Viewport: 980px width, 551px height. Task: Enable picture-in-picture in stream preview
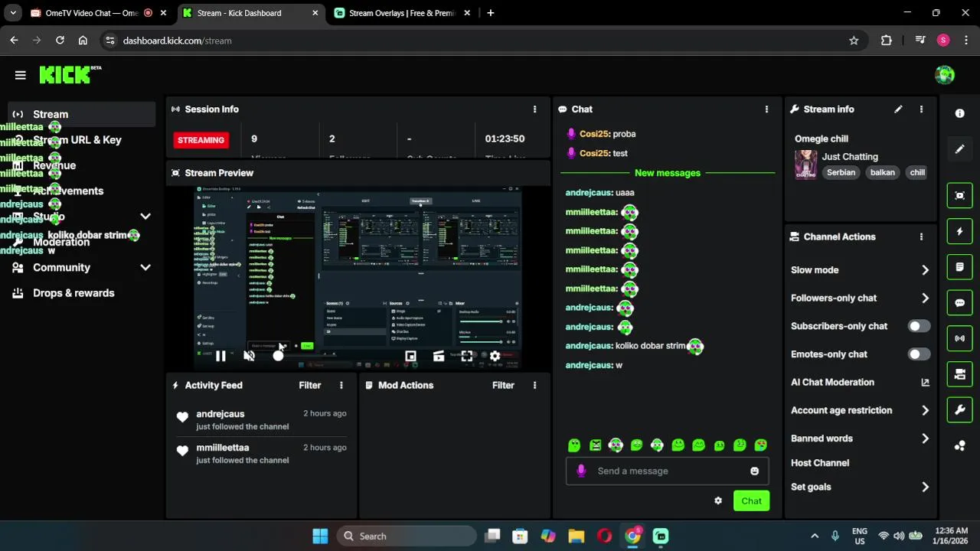pos(410,356)
